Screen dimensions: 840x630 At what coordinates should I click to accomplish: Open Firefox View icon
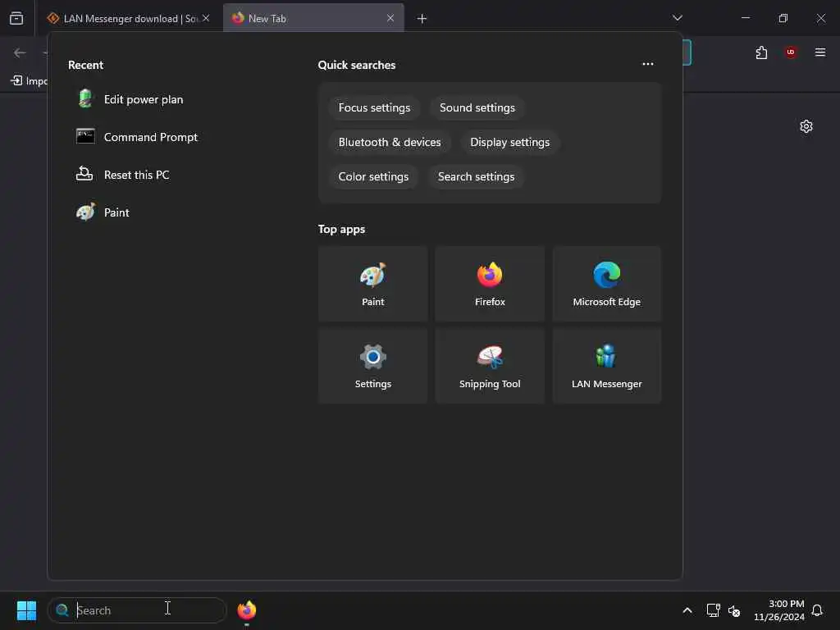point(16,18)
